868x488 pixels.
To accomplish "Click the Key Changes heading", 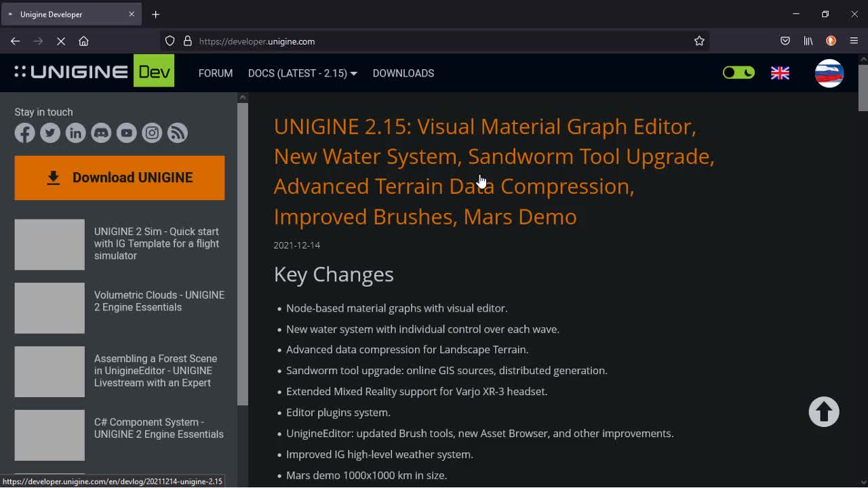I will click(334, 274).
